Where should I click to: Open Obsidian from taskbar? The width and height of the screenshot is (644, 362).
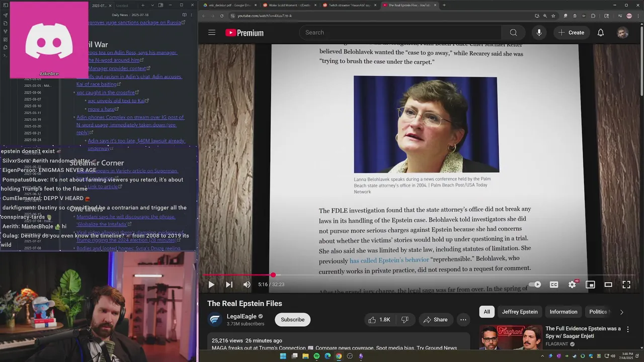361,356
